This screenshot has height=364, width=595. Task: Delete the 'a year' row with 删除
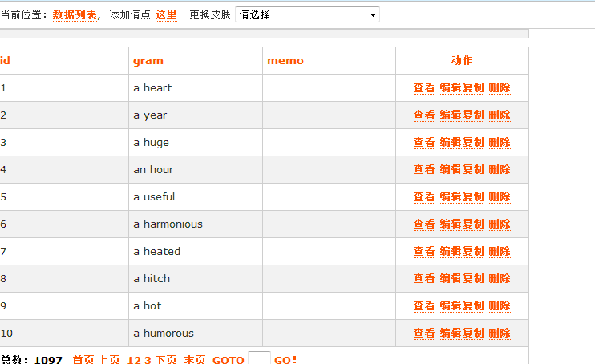coord(500,115)
